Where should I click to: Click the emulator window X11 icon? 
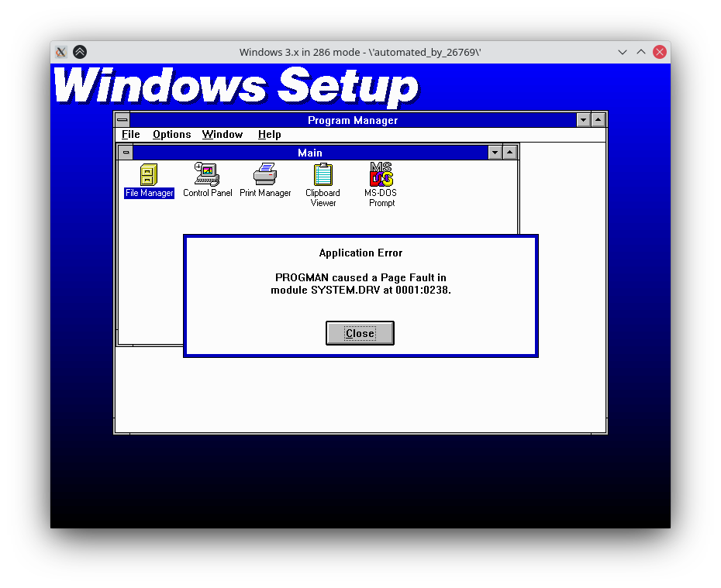tap(60, 52)
